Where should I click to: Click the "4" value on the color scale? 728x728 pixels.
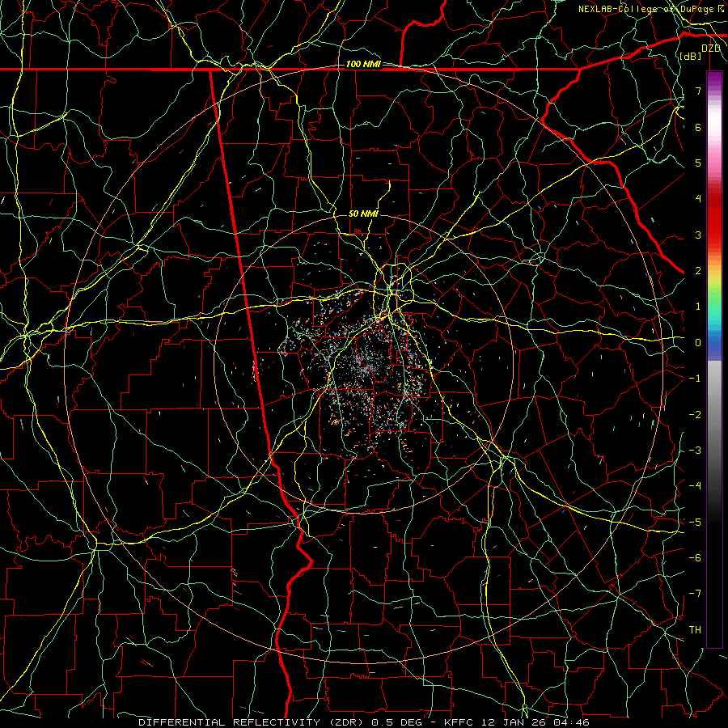pos(698,199)
